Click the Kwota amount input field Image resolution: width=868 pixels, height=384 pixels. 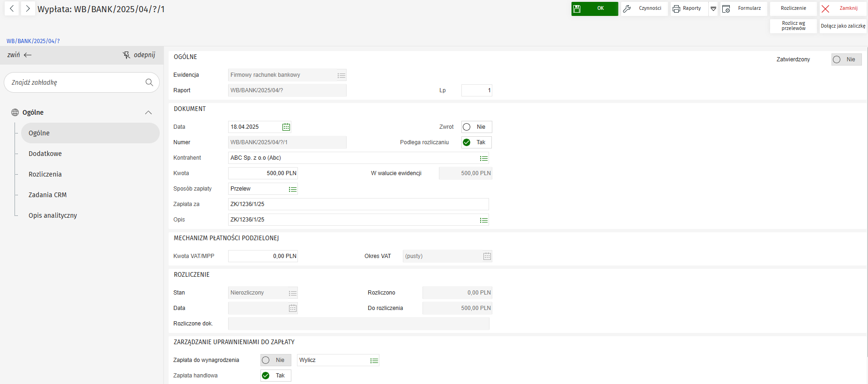tap(263, 173)
